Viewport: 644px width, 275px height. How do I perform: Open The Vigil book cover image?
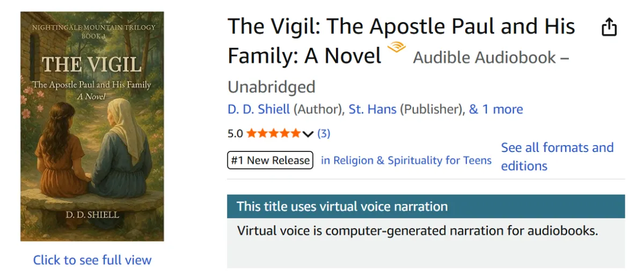[92, 126]
